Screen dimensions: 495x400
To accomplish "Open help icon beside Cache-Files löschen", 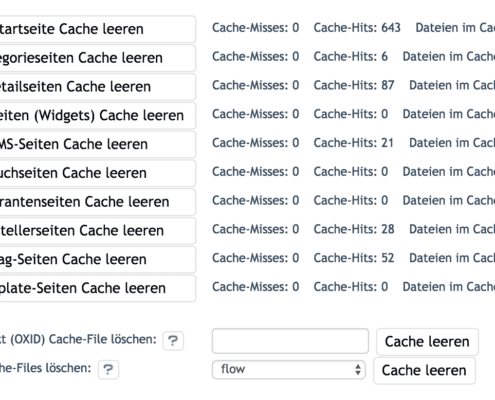I will (108, 370).
